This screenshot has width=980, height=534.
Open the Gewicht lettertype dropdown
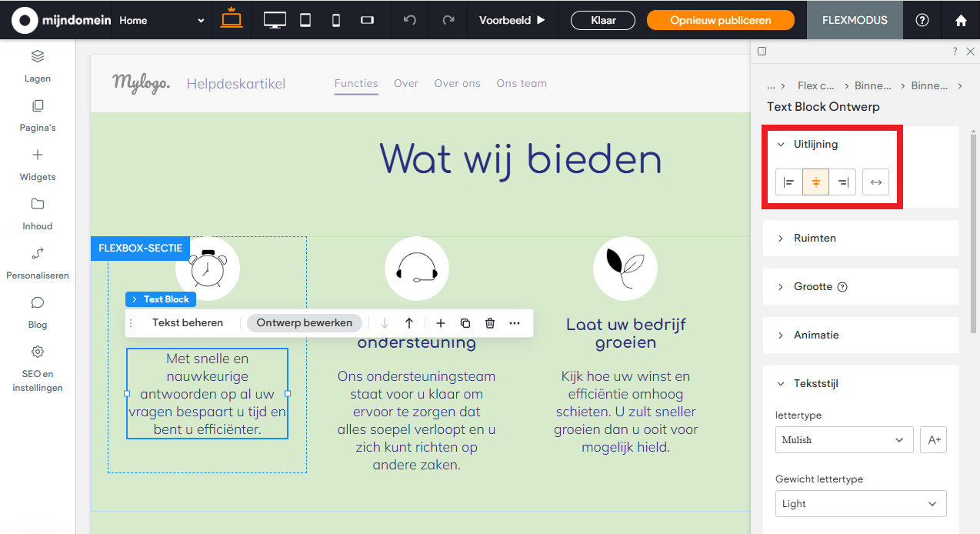(x=860, y=503)
